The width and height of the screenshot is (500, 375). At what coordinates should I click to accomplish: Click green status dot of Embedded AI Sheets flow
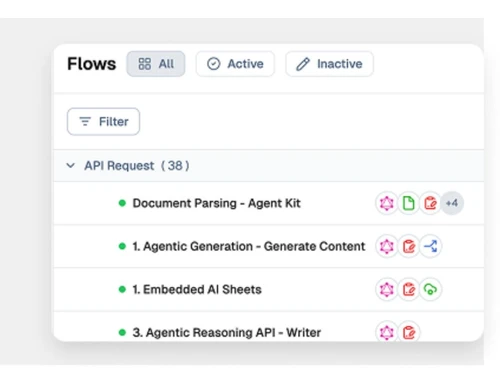[x=122, y=289]
